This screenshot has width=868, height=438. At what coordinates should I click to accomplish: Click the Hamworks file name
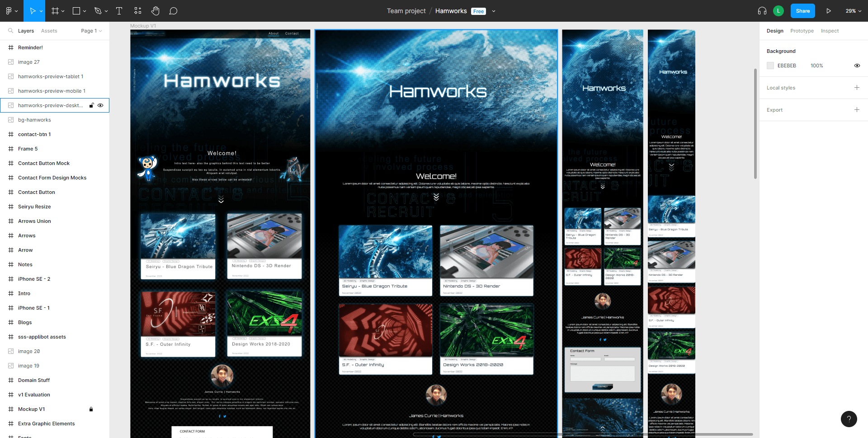pos(451,11)
